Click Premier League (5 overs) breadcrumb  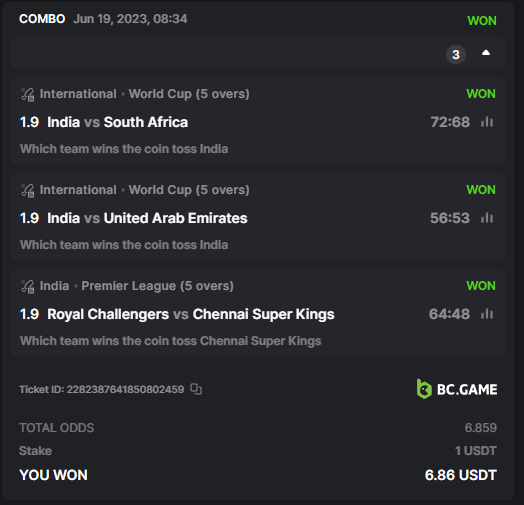pos(157,286)
